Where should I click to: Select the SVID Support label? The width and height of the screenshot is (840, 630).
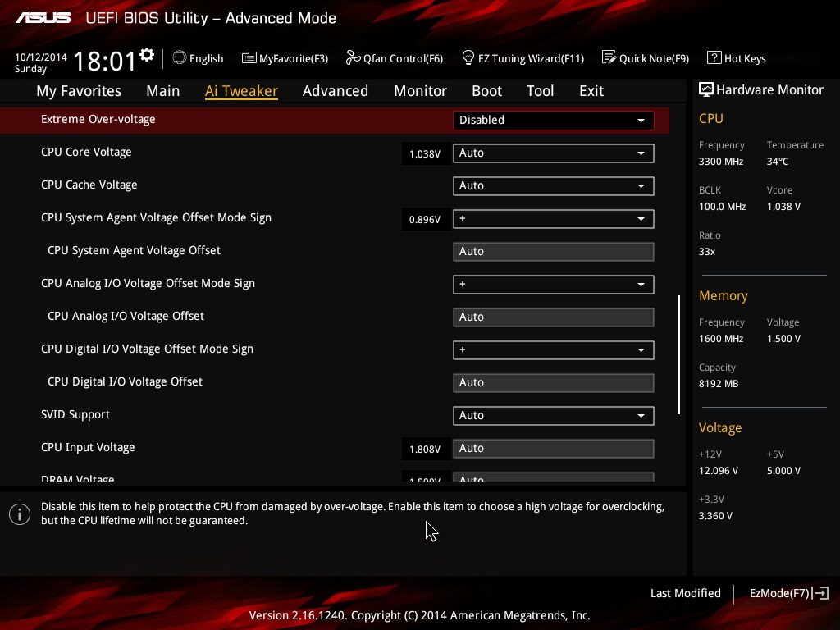point(75,414)
